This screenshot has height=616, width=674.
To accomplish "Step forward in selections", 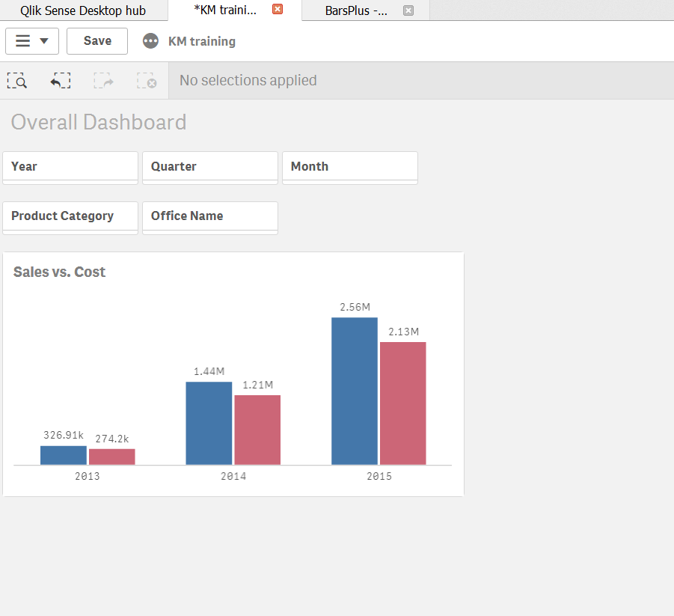I will pyautogui.click(x=103, y=80).
